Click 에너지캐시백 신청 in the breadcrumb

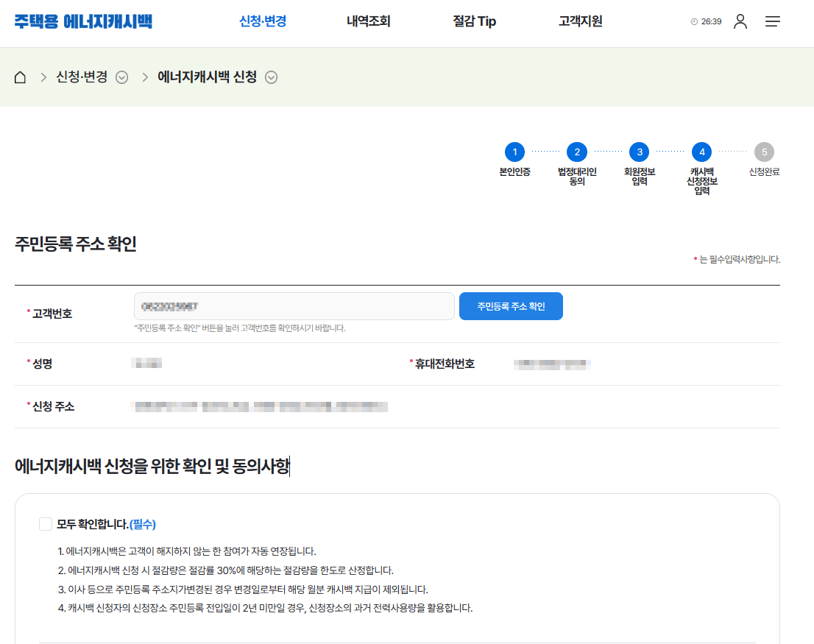click(207, 77)
